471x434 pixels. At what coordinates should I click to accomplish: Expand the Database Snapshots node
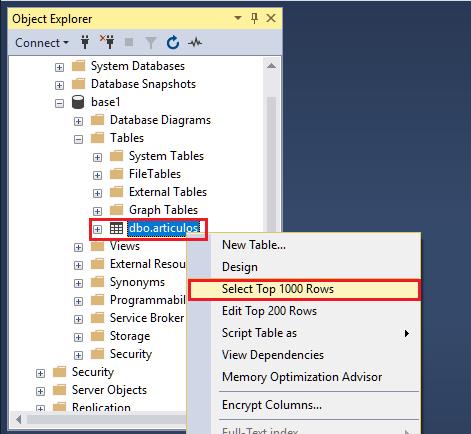[59, 85]
